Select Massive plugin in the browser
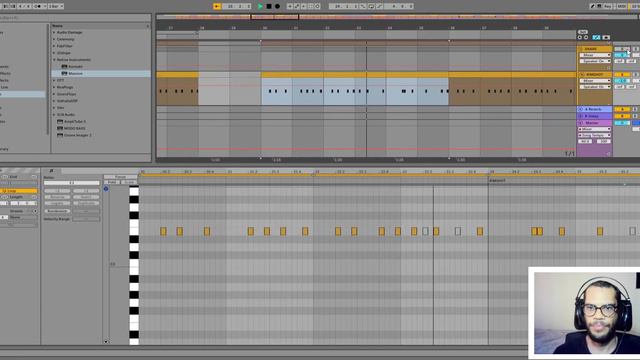 pyautogui.click(x=75, y=73)
